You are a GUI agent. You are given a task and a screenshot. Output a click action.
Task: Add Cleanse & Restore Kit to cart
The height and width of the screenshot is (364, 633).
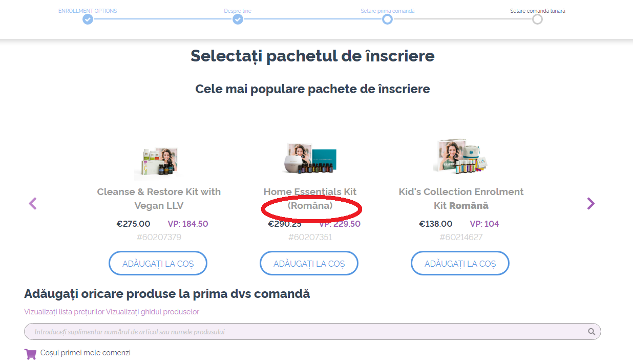[x=158, y=264]
